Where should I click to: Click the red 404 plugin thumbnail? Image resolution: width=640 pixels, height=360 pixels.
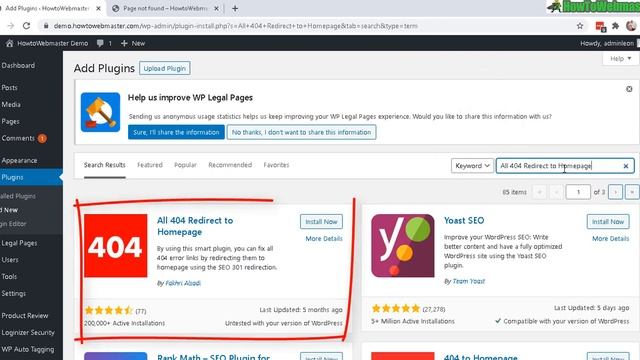point(116,246)
